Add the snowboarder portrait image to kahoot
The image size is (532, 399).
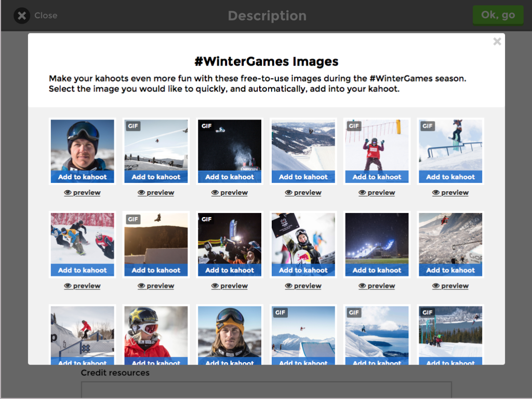(82, 177)
